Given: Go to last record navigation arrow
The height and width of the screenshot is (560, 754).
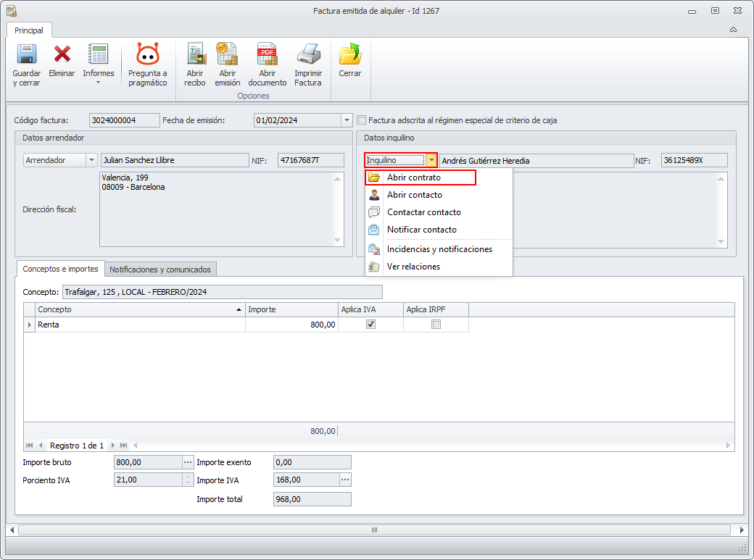Looking at the screenshot, I should [x=123, y=446].
